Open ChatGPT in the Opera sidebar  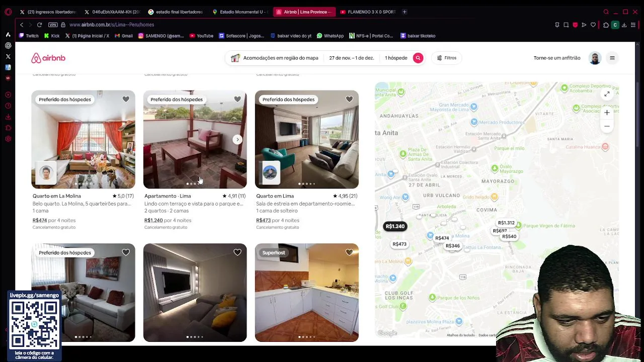point(8,45)
